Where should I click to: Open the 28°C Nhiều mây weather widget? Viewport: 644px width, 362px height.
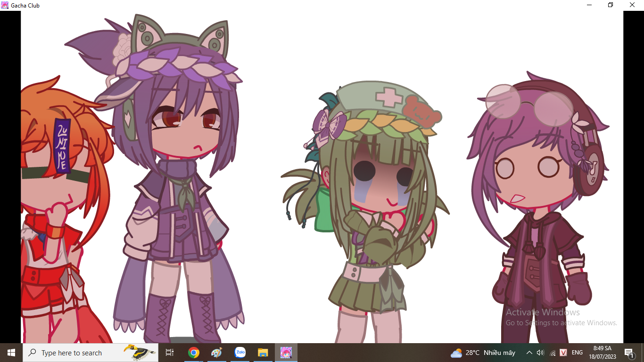tap(483, 353)
